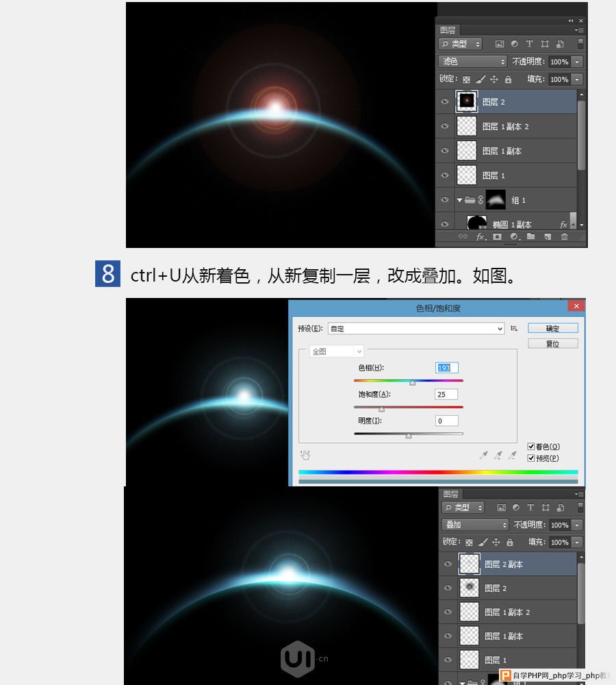
Task: Create new layer in 滤色 panel footer
Action: click(x=548, y=236)
